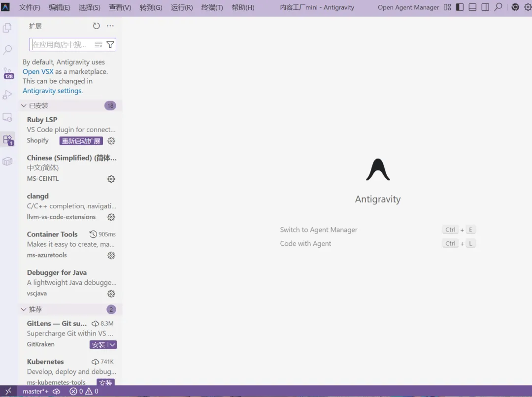Screen dimensions: 532x397
Task: Open the 终端(T) menu
Action: 212,7
